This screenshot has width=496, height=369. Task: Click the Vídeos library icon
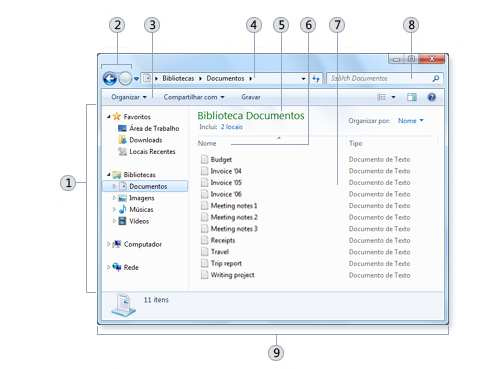[123, 221]
